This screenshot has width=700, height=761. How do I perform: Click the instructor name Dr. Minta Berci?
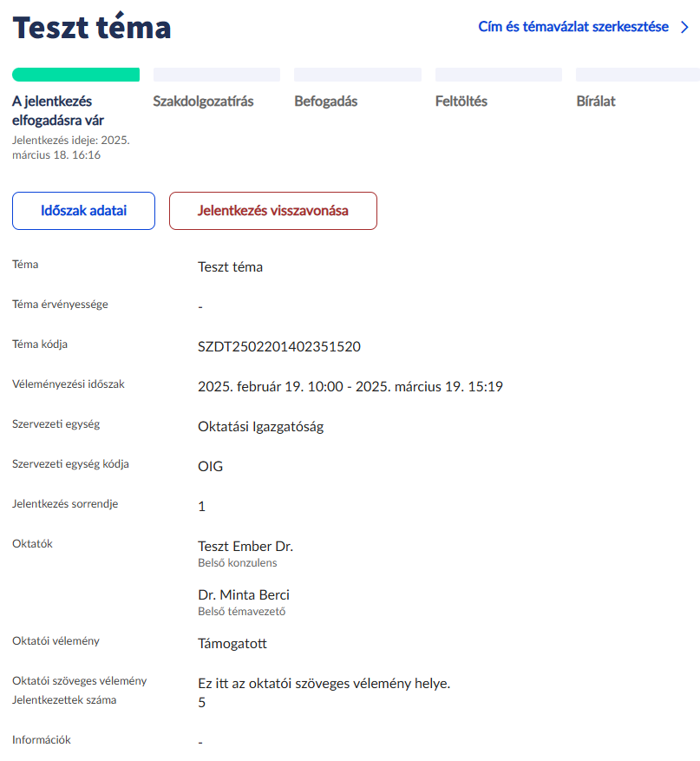pyautogui.click(x=244, y=595)
